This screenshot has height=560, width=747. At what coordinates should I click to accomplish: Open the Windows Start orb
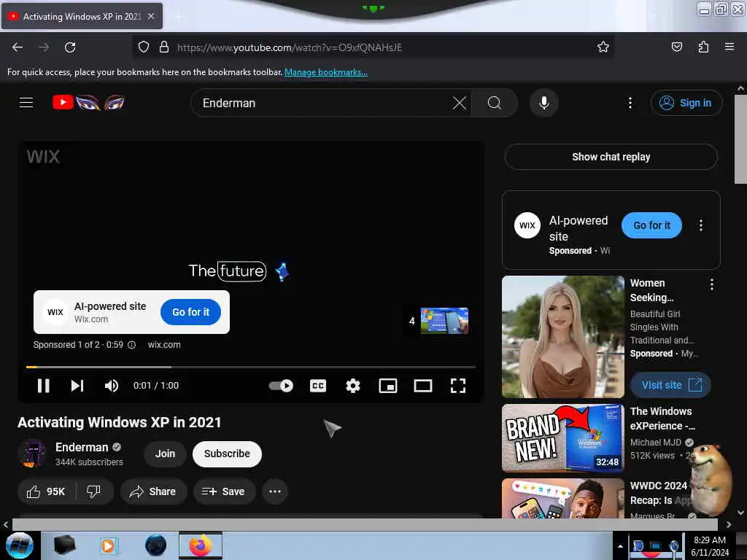click(x=20, y=545)
